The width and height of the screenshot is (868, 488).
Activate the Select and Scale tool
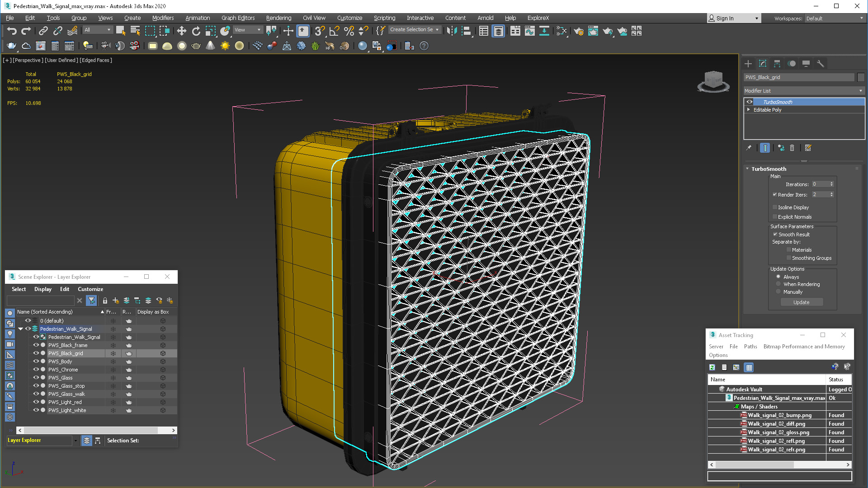click(211, 31)
